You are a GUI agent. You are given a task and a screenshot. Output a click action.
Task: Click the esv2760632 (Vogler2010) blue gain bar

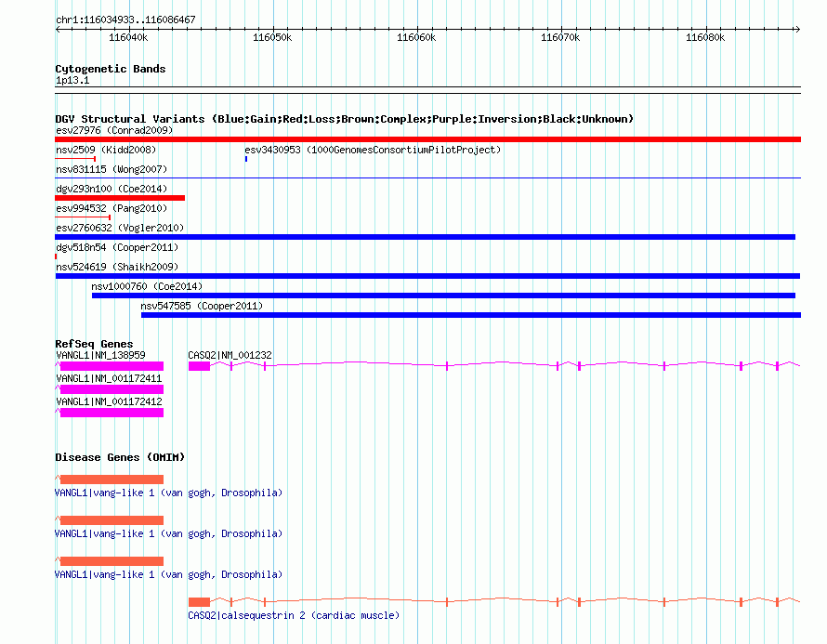[425, 237]
